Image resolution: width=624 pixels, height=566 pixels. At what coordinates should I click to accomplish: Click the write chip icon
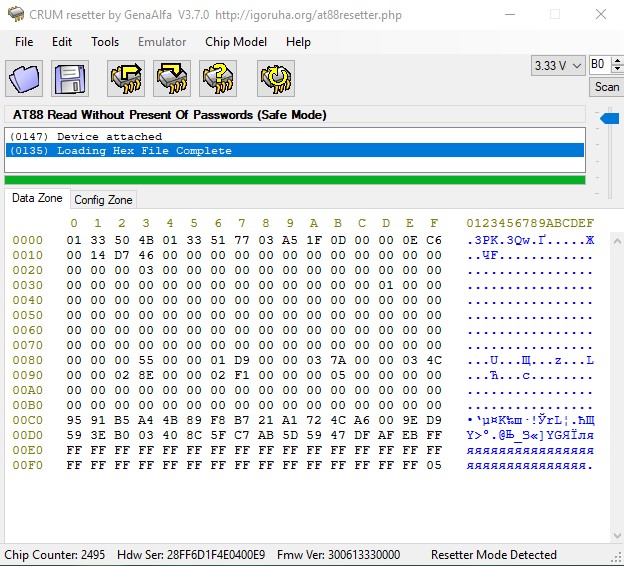pos(172,78)
